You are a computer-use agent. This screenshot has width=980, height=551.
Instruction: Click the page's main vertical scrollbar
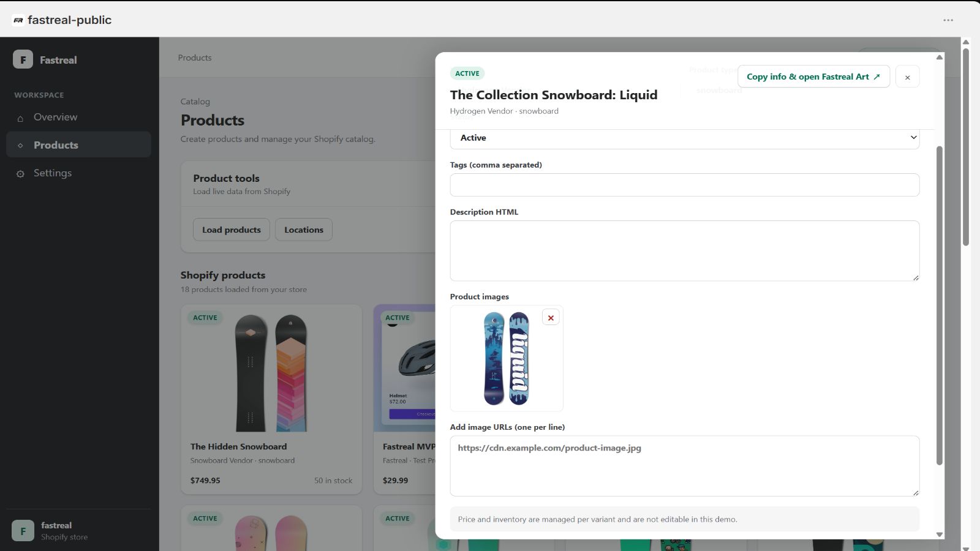tap(966, 147)
